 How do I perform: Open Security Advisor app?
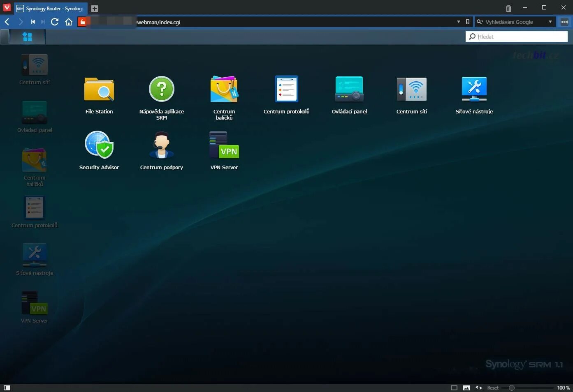click(99, 150)
